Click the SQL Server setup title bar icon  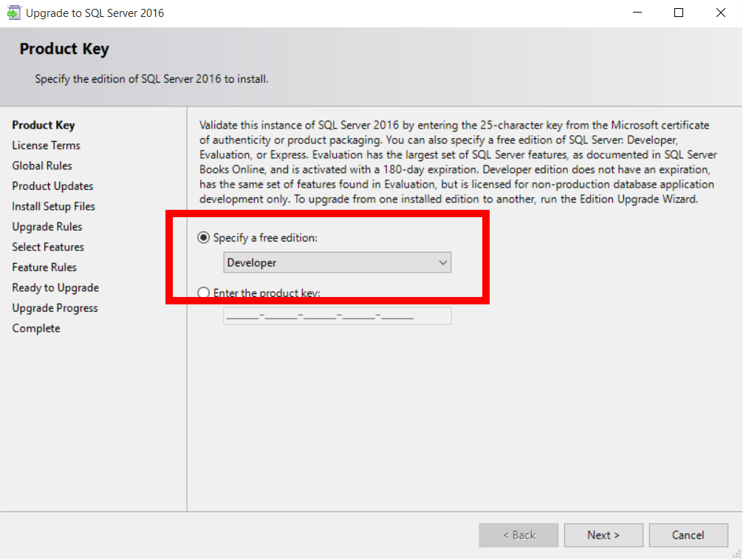coord(13,13)
